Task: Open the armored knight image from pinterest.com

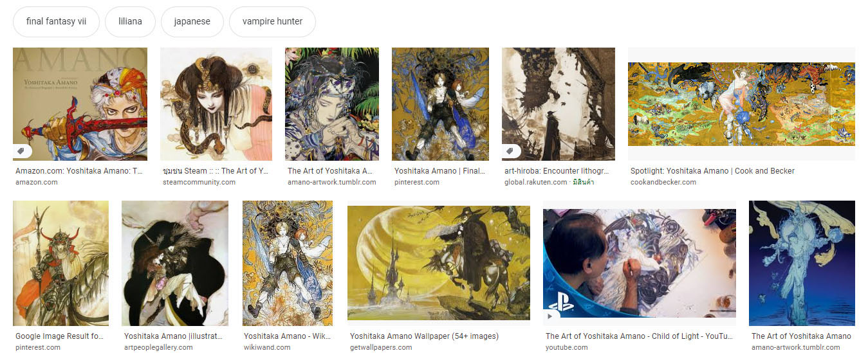Action: [x=60, y=263]
